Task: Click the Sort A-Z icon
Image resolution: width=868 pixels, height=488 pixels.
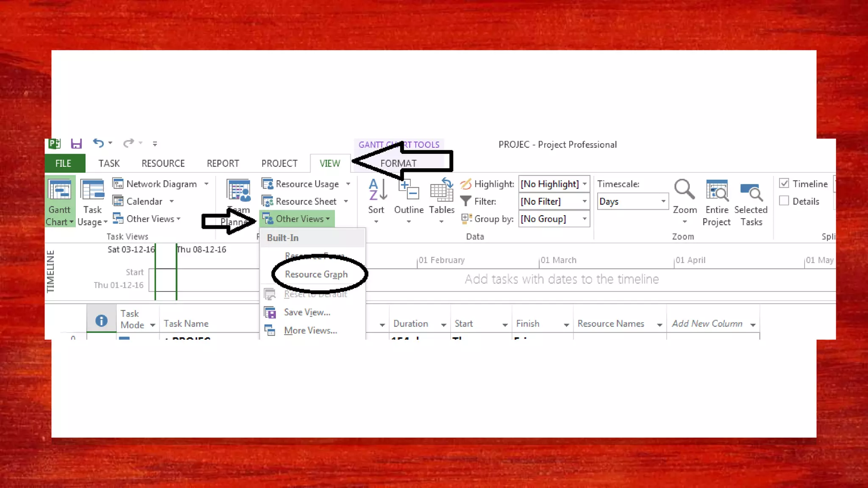Action: point(377,190)
